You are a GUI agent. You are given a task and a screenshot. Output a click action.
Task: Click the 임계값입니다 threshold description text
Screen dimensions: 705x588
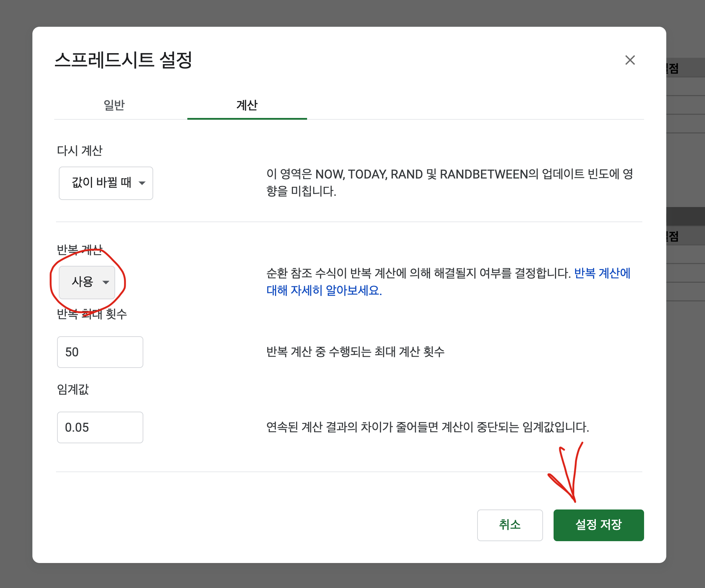click(427, 427)
